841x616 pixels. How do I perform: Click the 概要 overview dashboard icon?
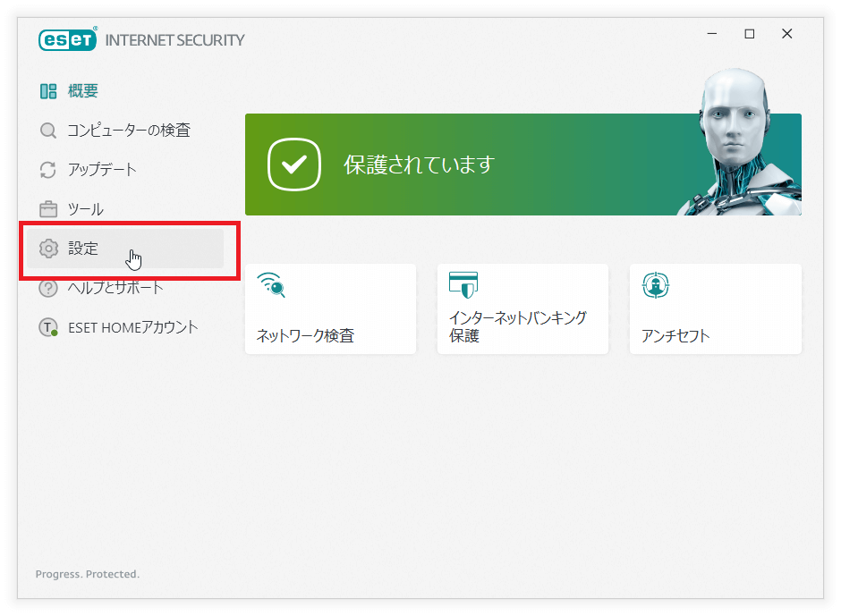pos(48,91)
